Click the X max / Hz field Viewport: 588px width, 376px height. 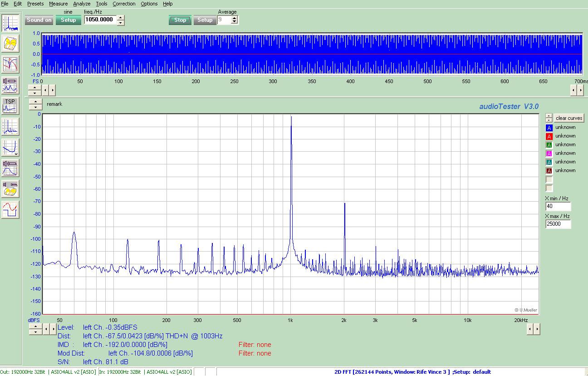558,224
